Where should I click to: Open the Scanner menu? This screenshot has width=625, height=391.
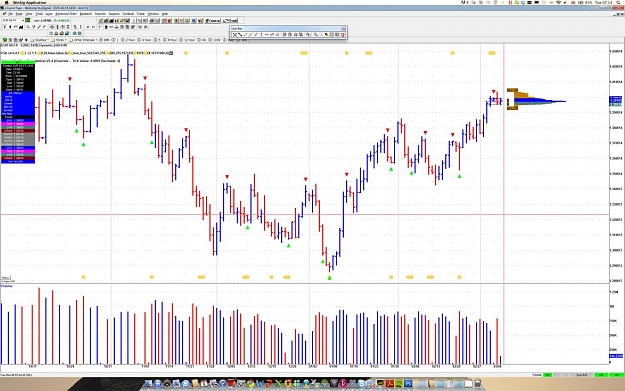(100, 14)
